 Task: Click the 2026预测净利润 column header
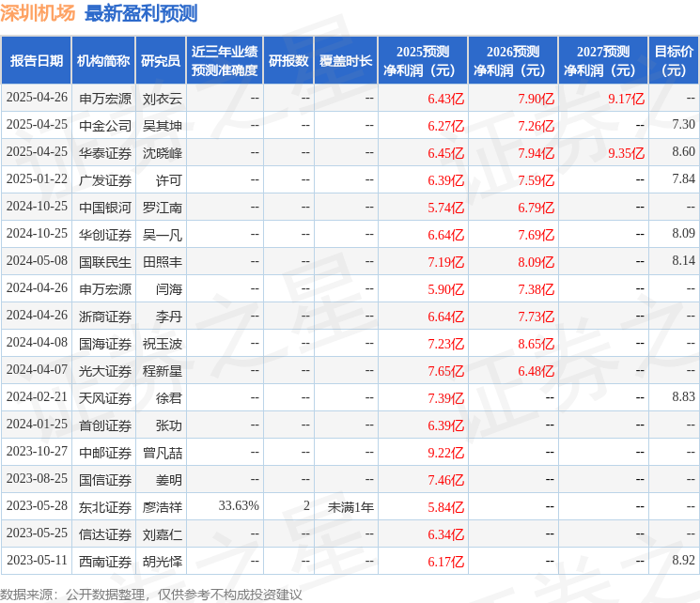(513, 61)
